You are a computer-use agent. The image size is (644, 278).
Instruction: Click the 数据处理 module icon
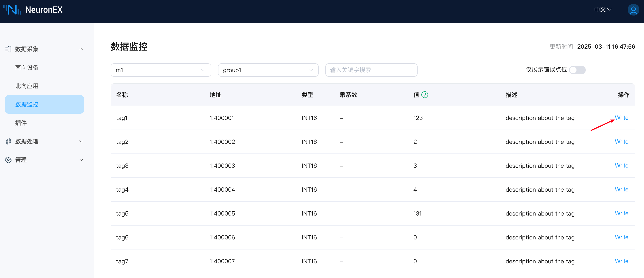click(8, 141)
